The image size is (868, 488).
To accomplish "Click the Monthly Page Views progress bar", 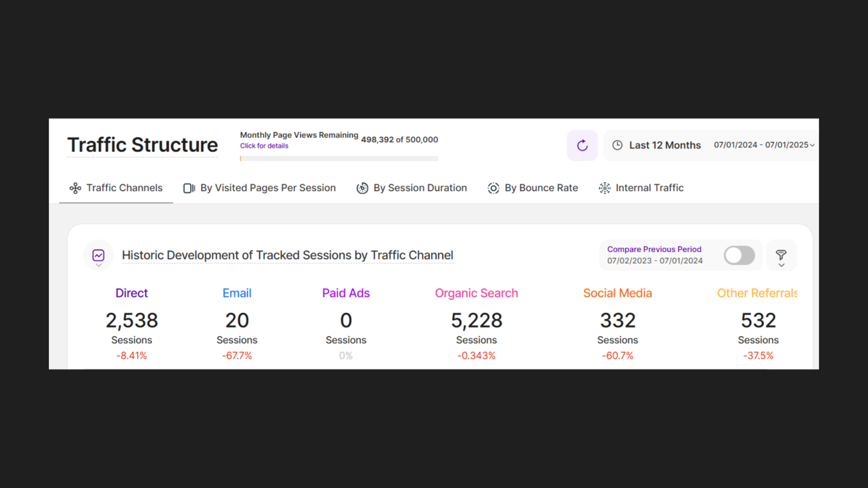I will pyautogui.click(x=339, y=158).
